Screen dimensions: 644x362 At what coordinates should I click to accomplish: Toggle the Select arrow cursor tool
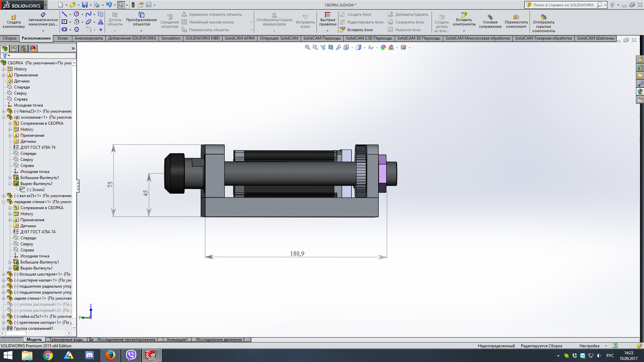tap(121, 5)
